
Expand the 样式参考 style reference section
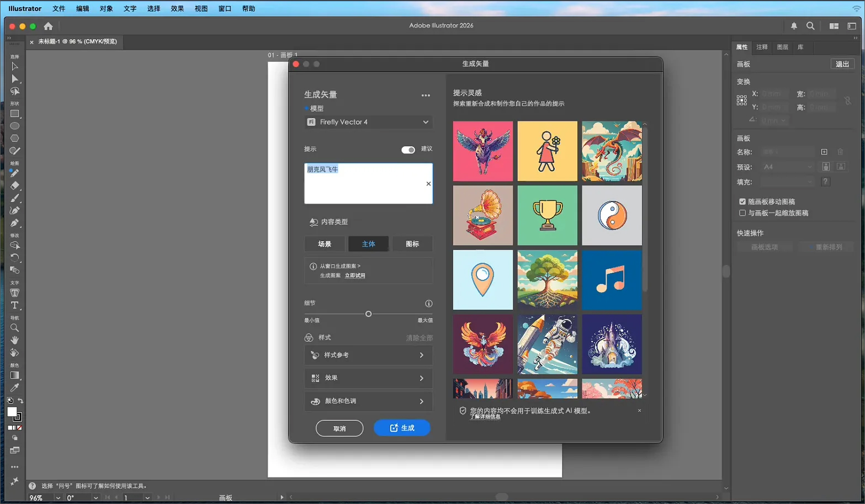point(368,355)
